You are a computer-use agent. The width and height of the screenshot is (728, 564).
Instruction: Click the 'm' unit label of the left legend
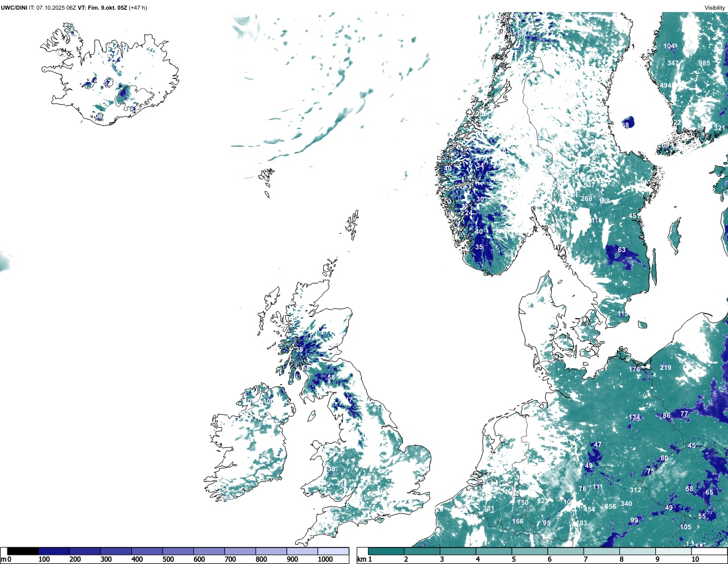click(x=3, y=559)
